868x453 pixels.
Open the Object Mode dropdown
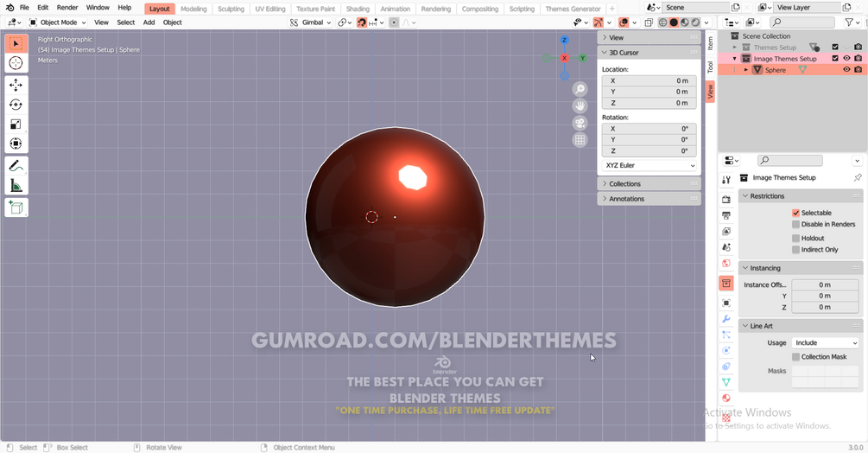(58, 22)
